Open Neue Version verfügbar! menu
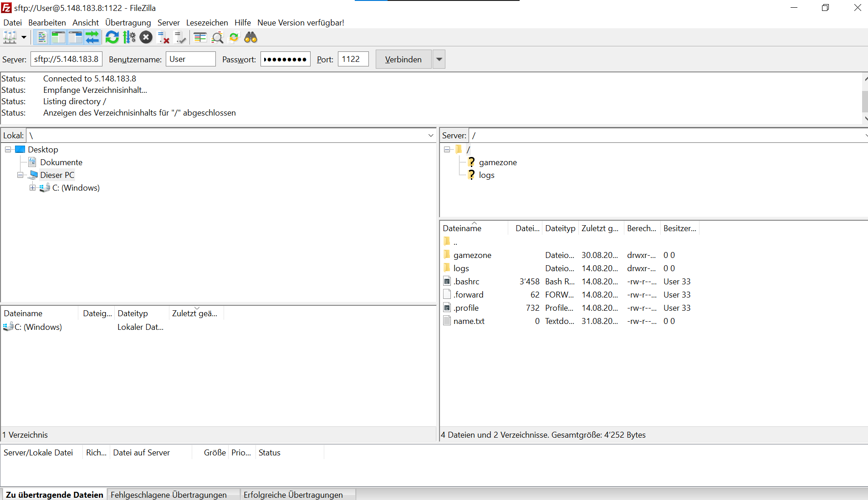This screenshot has height=500, width=868. [301, 22]
